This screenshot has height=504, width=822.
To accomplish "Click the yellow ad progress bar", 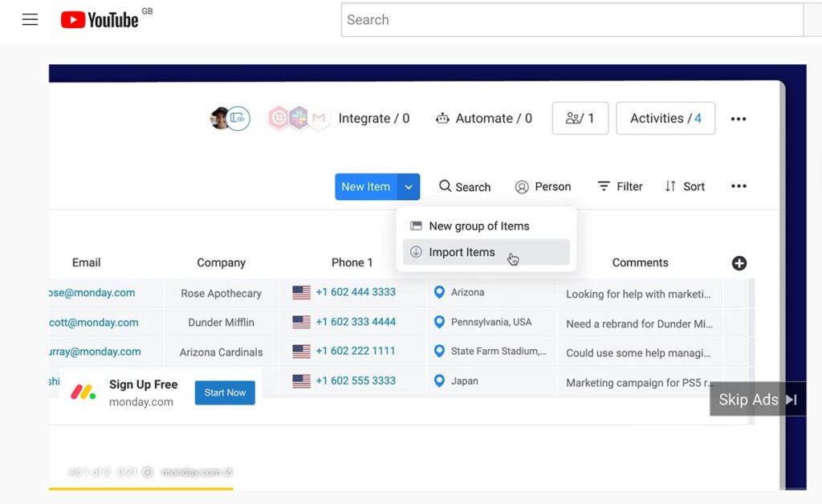I will pos(141,488).
